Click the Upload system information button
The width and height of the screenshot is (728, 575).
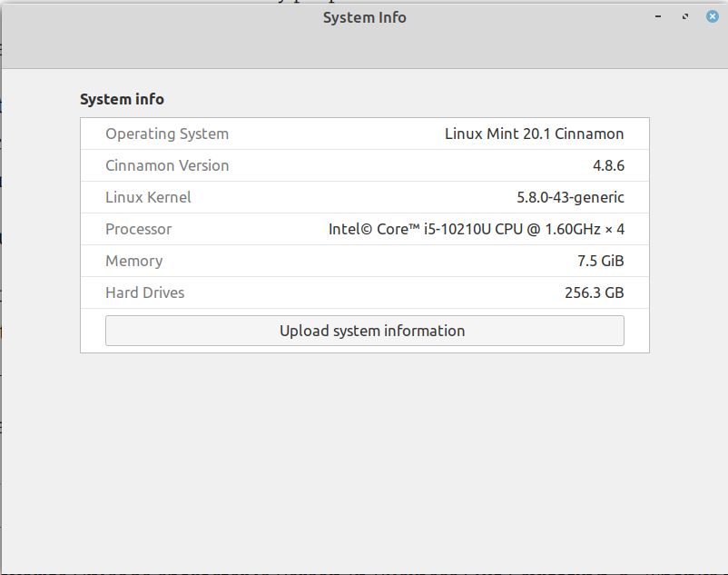coord(365,331)
